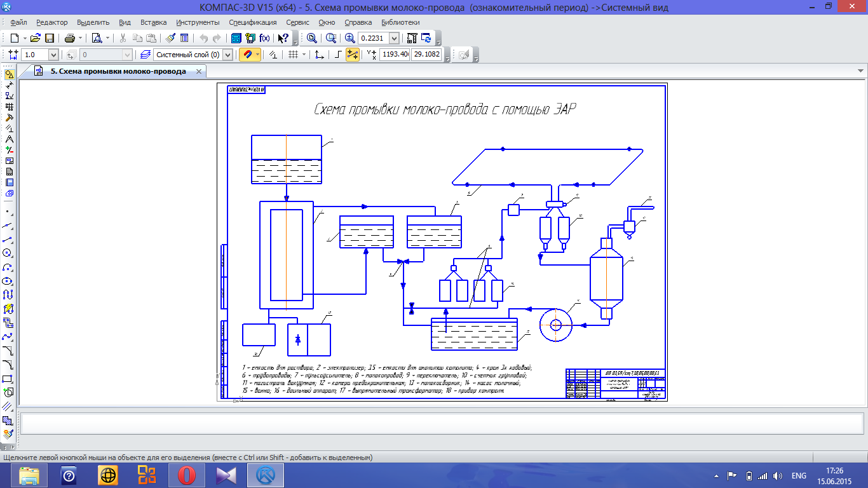This screenshot has height=488, width=868.
Task: Open the Вставка menu
Action: click(x=154, y=22)
